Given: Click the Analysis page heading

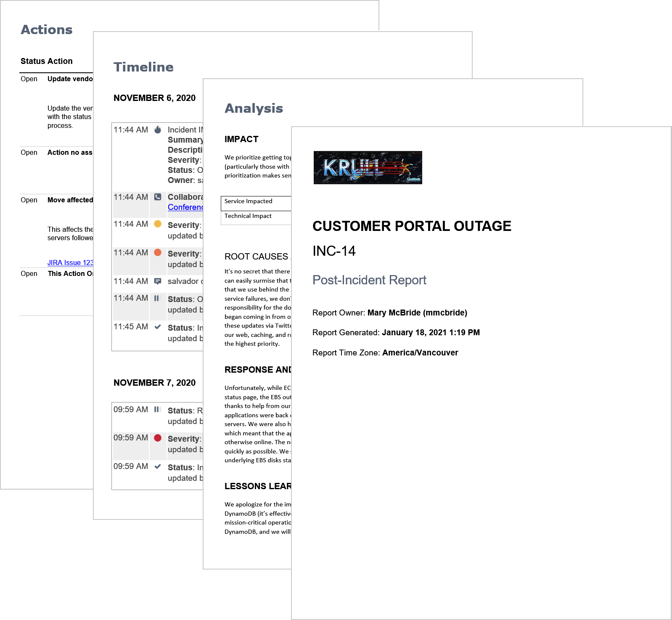Looking at the screenshot, I should 254,108.
